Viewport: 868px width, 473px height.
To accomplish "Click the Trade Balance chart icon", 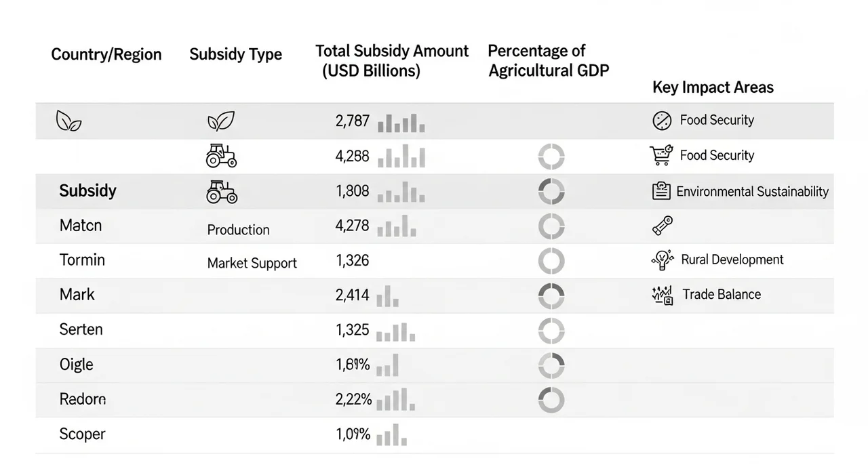I will point(662,295).
